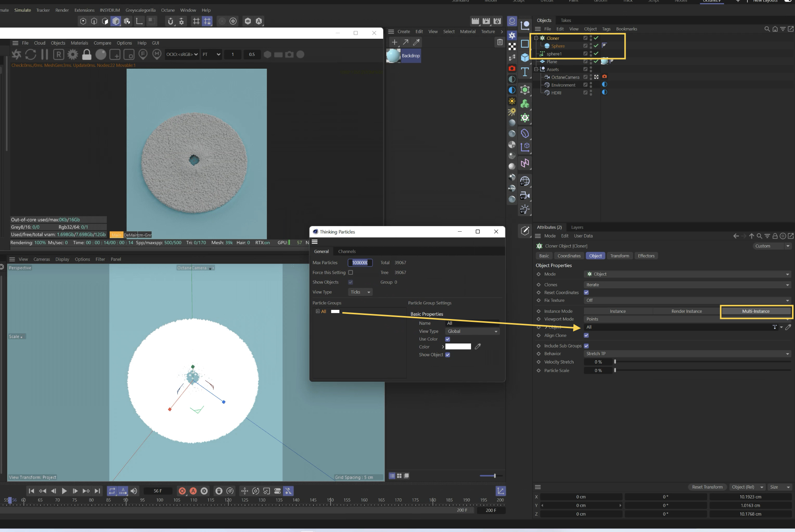Click the Text spline tool icon
The width and height of the screenshot is (795, 532).
point(525,72)
